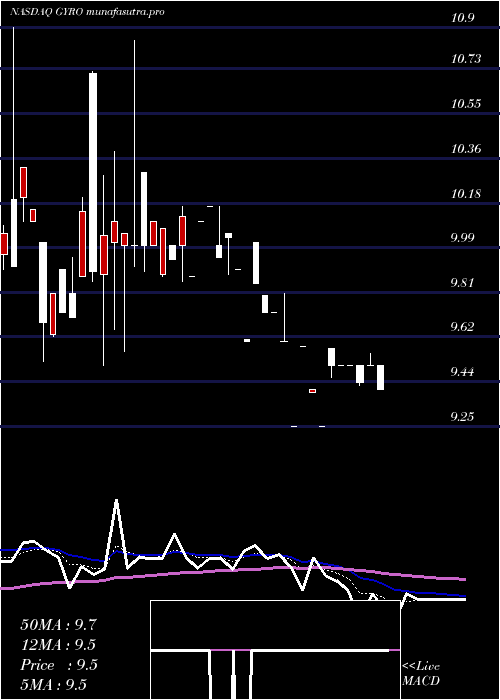The height and width of the screenshot is (700, 500).
Task: Click the last white candlestick near 9.44
Action: [x=380, y=377]
